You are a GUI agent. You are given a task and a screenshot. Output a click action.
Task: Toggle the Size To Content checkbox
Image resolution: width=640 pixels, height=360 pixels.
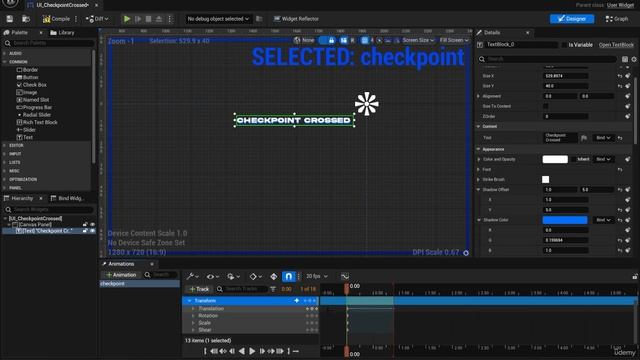[x=546, y=106]
